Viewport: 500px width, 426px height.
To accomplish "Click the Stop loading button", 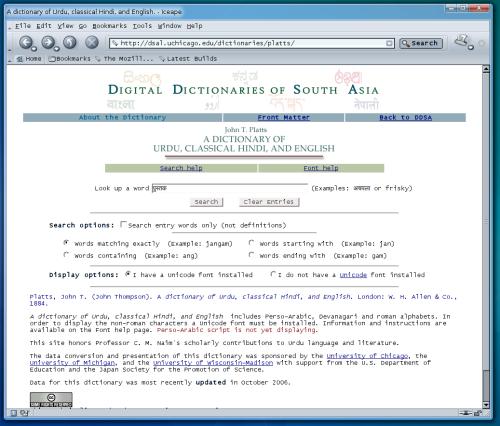I will click(92, 42).
